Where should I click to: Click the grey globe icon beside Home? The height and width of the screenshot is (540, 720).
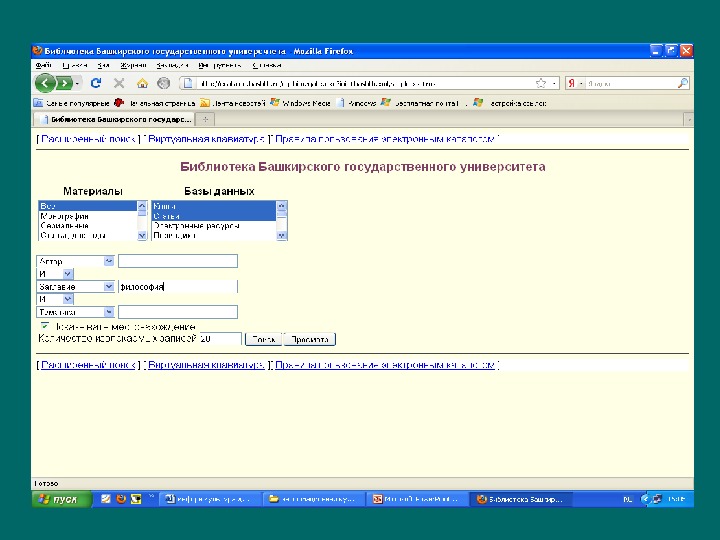pyautogui.click(x=163, y=83)
